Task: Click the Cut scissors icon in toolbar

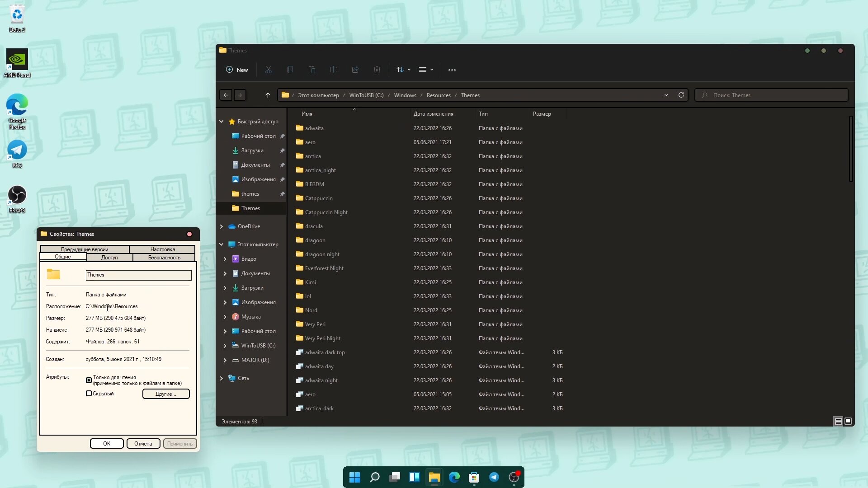Action: click(269, 70)
